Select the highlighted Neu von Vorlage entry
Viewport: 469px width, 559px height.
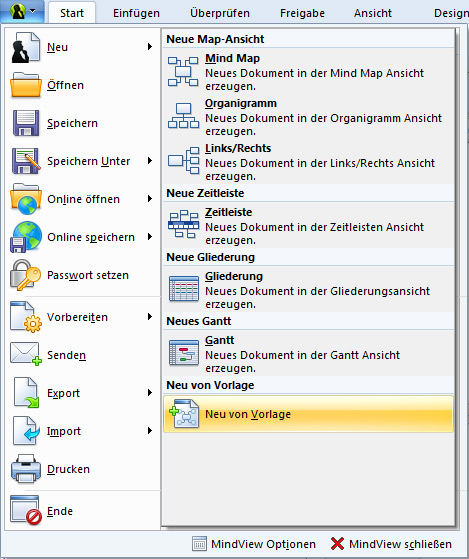coord(308,414)
